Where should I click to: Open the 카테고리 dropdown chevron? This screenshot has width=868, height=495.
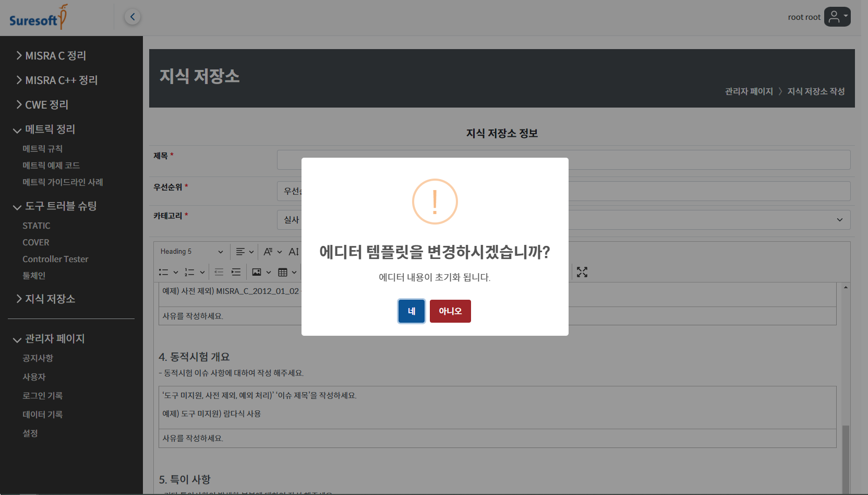click(x=839, y=220)
